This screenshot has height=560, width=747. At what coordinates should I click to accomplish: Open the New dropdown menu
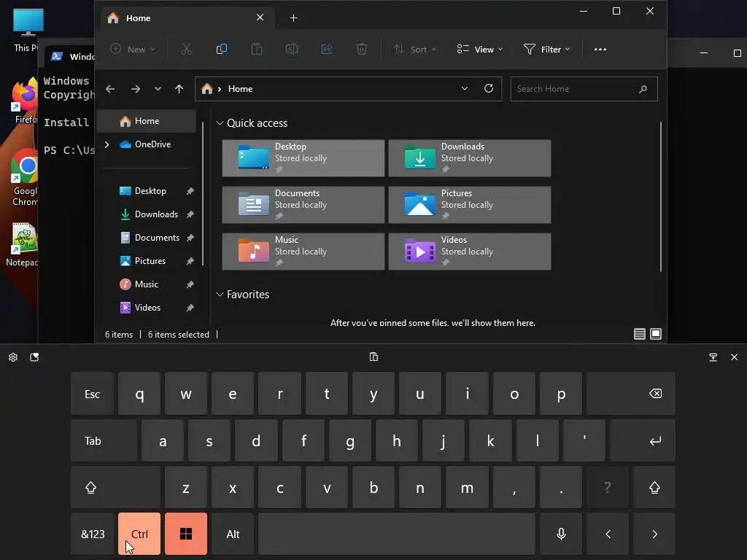[x=133, y=49]
